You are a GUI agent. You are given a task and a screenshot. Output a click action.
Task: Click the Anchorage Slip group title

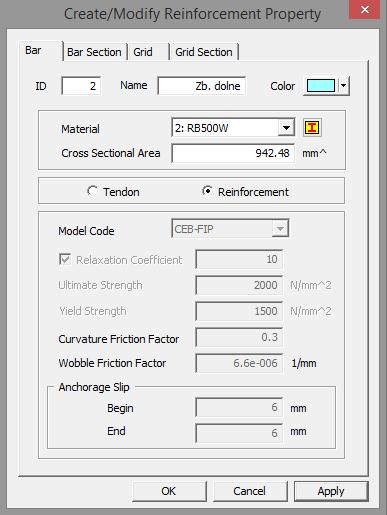(94, 387)
